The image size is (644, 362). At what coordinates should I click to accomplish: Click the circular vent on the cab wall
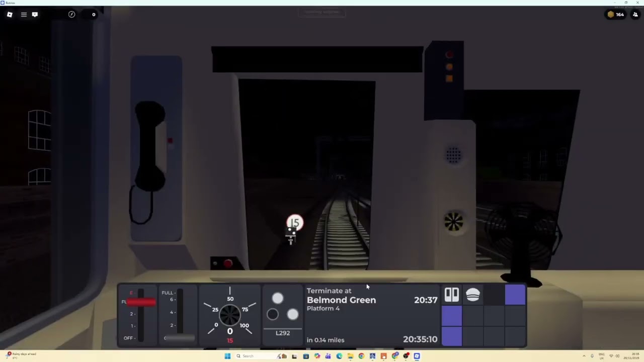coord(453,222)
